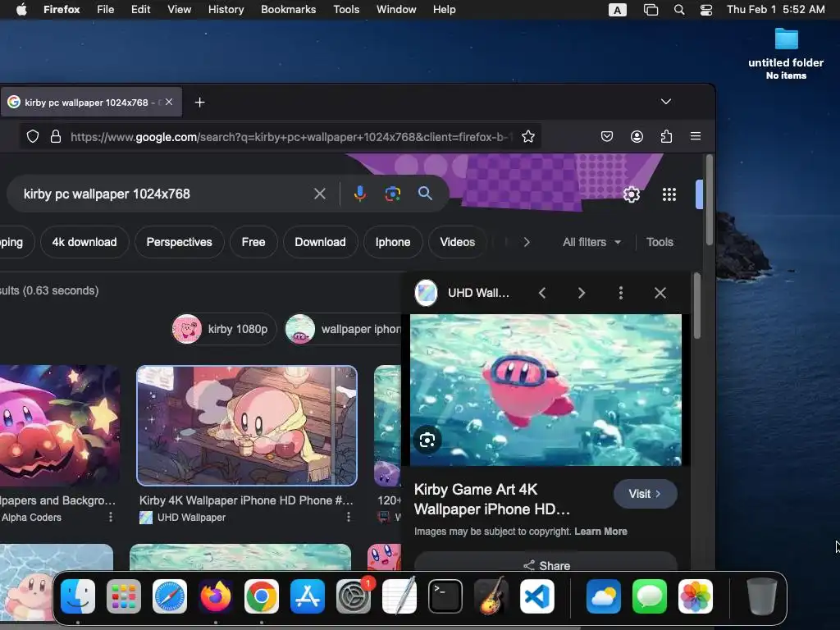The width and height of the screenshot is (840, 630).
Task: Open a new tab with plus button
Action: (200, 103)
